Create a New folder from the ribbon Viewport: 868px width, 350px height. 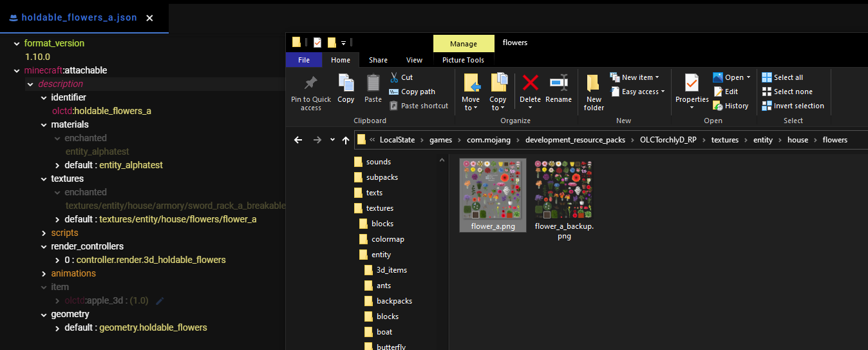(x=594, y=83)
